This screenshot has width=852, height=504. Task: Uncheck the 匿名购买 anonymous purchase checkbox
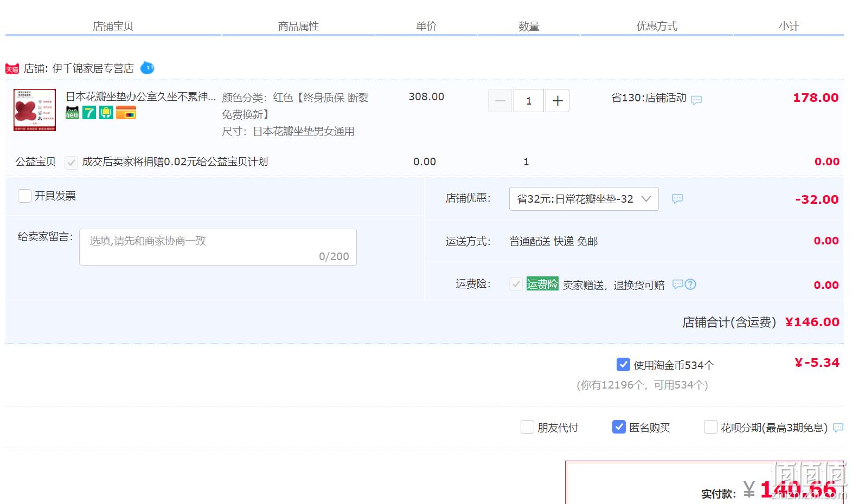coord(619,427)
